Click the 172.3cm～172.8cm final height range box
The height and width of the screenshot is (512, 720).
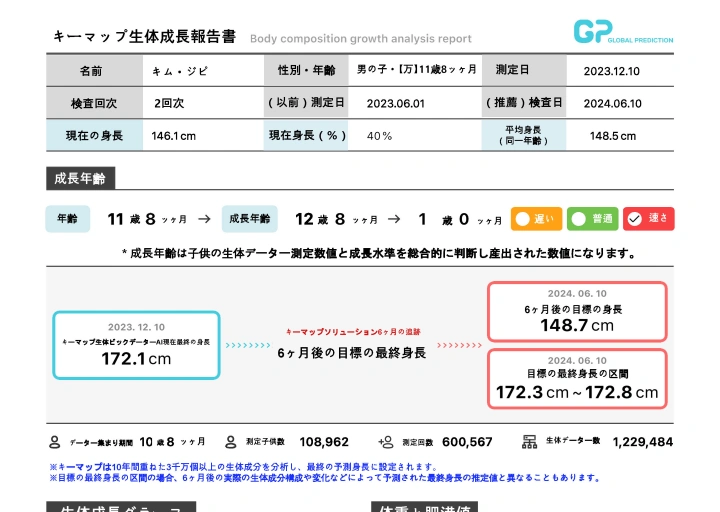tap(577, 379)
